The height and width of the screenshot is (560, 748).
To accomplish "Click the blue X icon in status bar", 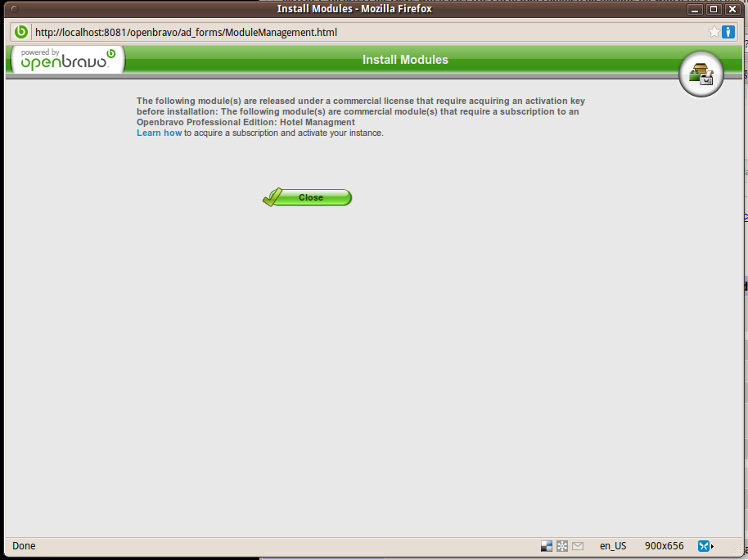I will tap(703, 546).
